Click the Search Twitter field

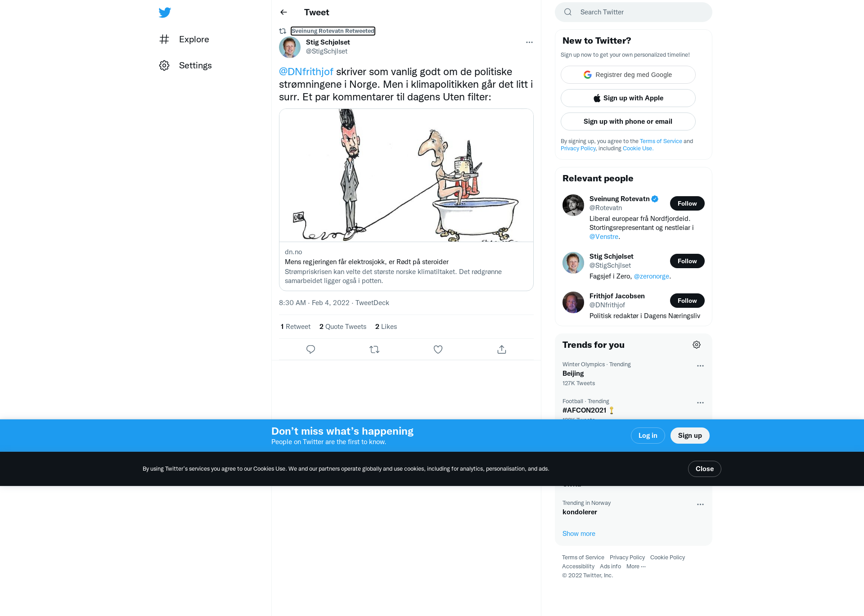click(x=634, y=12)
